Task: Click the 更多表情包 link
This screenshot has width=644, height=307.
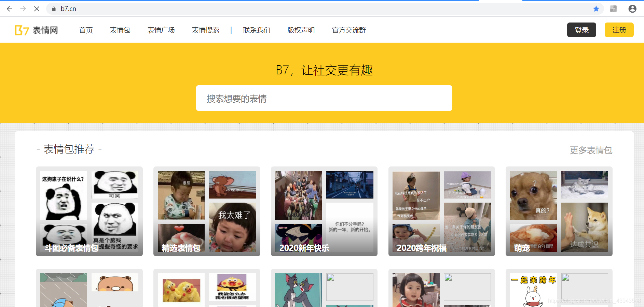Action: (591, 150)
